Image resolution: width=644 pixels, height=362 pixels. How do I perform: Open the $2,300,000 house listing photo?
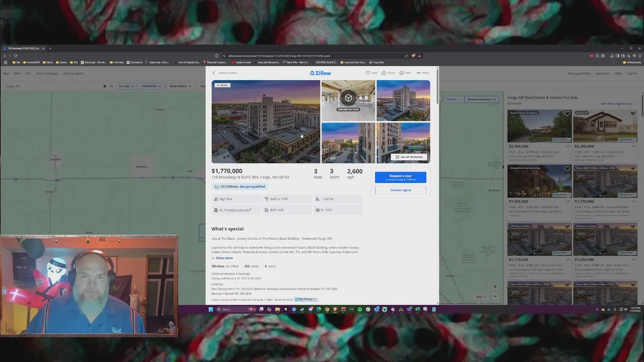[x=605, y=126]
